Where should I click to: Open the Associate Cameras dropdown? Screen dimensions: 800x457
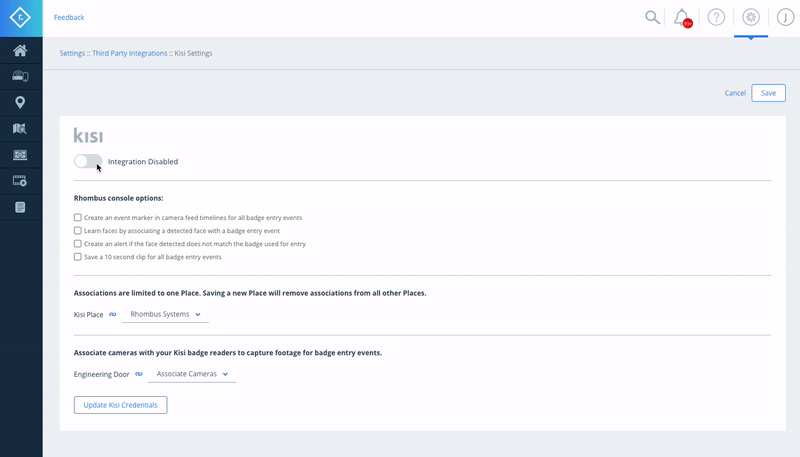pos(192,374)
